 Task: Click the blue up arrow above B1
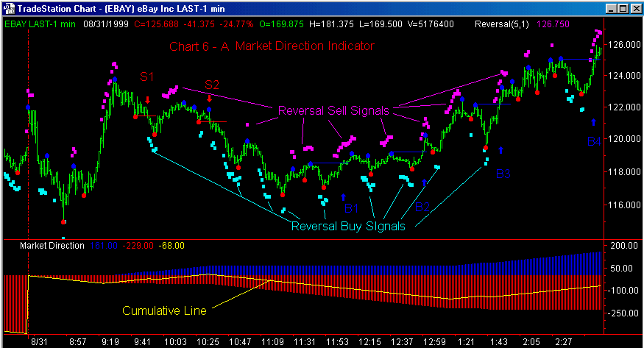(x=344, y=197)
